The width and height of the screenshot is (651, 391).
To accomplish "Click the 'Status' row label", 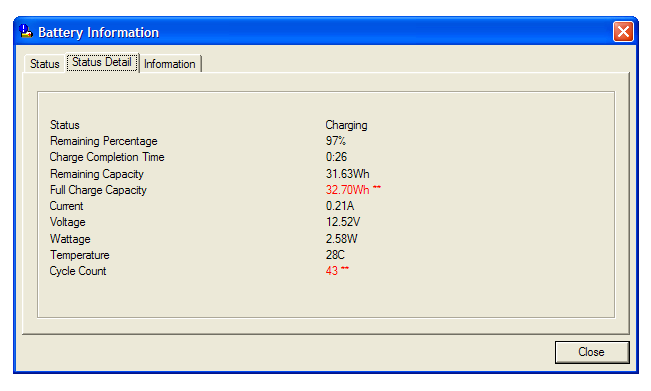I will click(x=64, y=125).
